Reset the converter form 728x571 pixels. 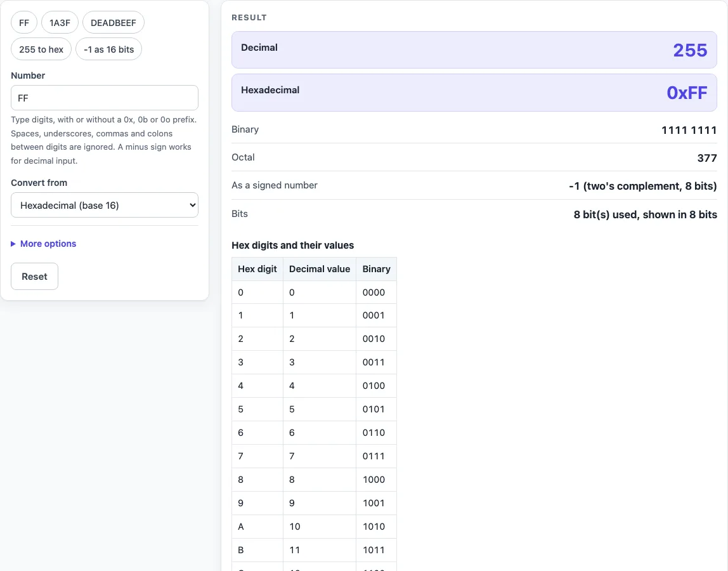[34, 277]
